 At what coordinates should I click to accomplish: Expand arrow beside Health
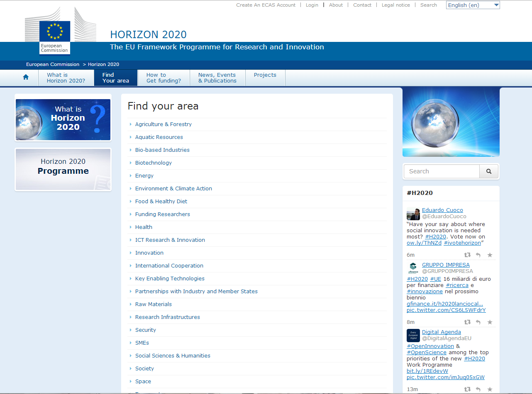(131, 227)
